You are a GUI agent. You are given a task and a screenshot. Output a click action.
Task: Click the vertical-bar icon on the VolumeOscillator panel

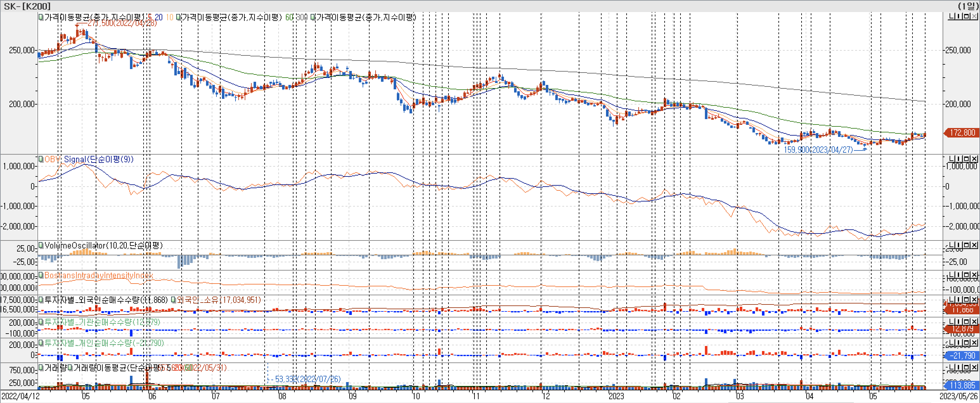[959, 245]
